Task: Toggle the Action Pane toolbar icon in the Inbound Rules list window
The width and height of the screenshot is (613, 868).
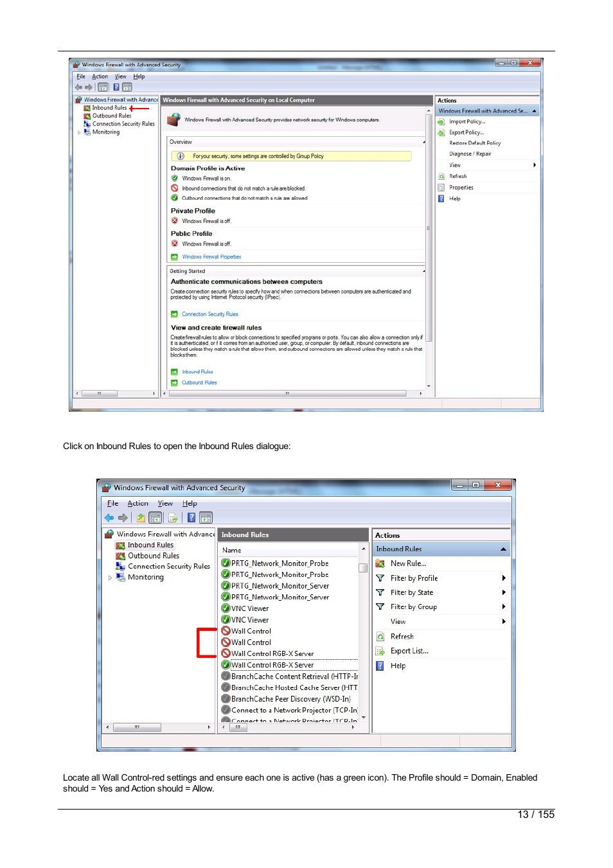Action: click(206, 518)
